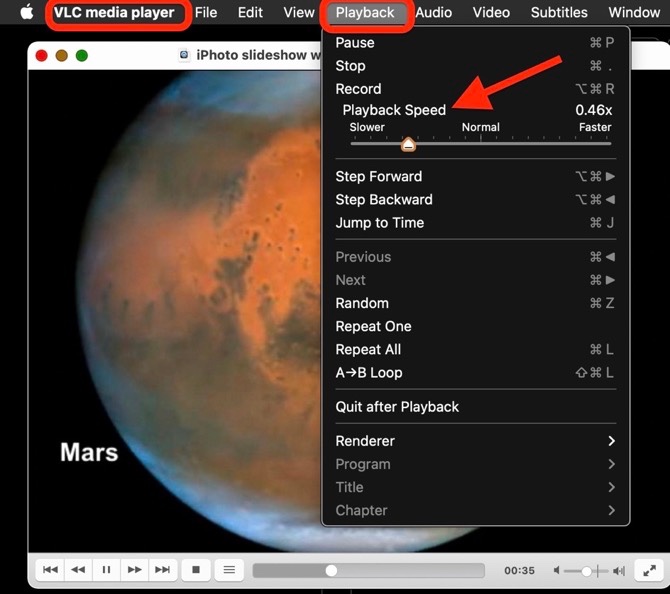Click the Slower label

pos(367,127)
